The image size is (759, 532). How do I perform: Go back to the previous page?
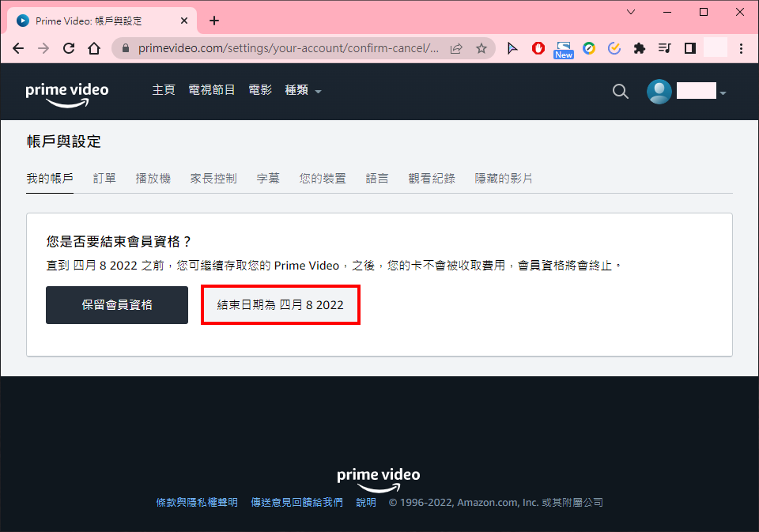coord(18,48)
